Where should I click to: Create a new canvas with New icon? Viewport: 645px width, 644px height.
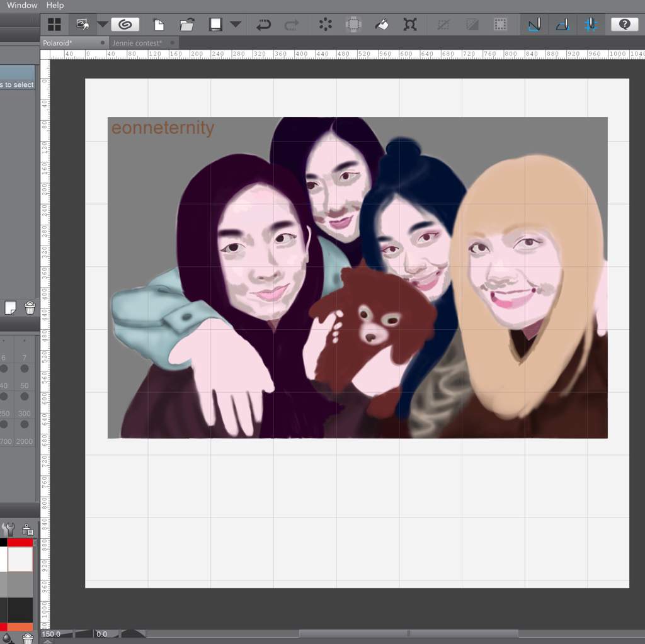(x=159, y=25)
